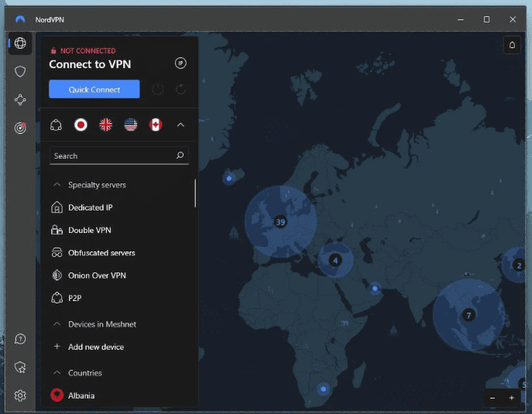
Task: Click the map cluster marked 4
Action: [335, 261]
